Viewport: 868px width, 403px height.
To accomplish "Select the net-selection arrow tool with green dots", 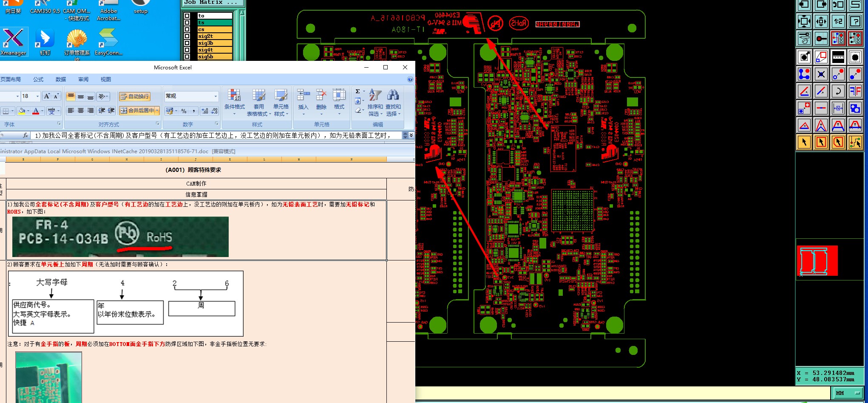I will pyautogui.click(x=855, y=142).
